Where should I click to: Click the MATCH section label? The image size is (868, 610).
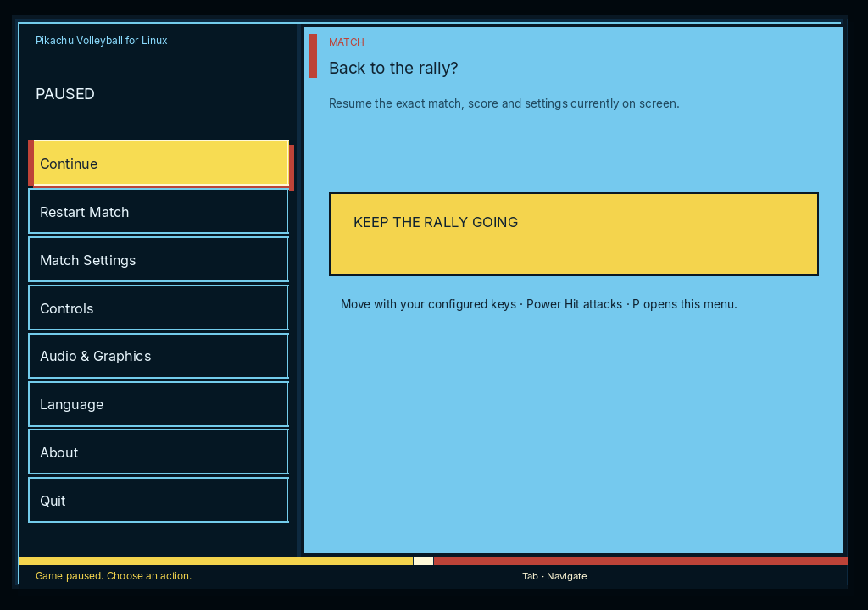point(347,42)
